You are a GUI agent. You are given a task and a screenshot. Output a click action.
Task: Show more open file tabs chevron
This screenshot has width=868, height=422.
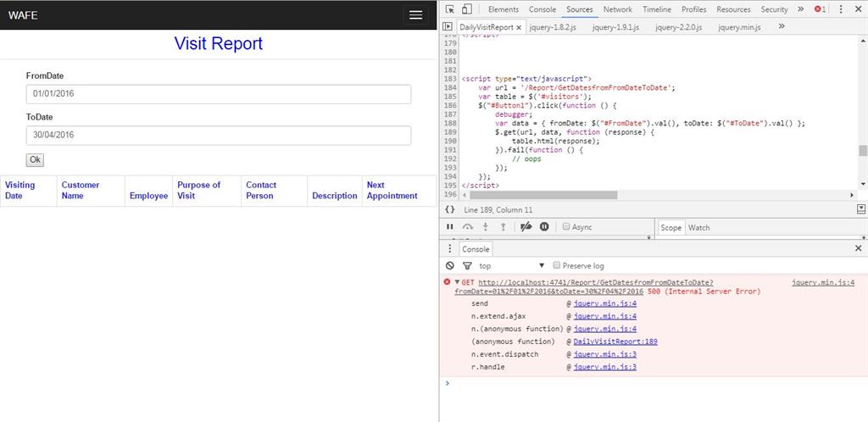[x=781, y=26]
